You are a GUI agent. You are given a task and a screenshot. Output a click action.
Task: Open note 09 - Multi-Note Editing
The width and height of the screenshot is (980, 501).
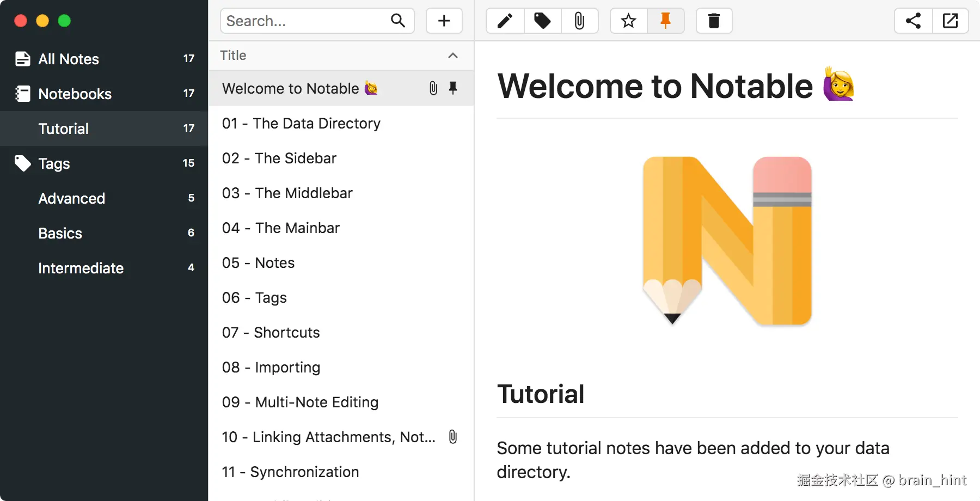pos(341,402)
